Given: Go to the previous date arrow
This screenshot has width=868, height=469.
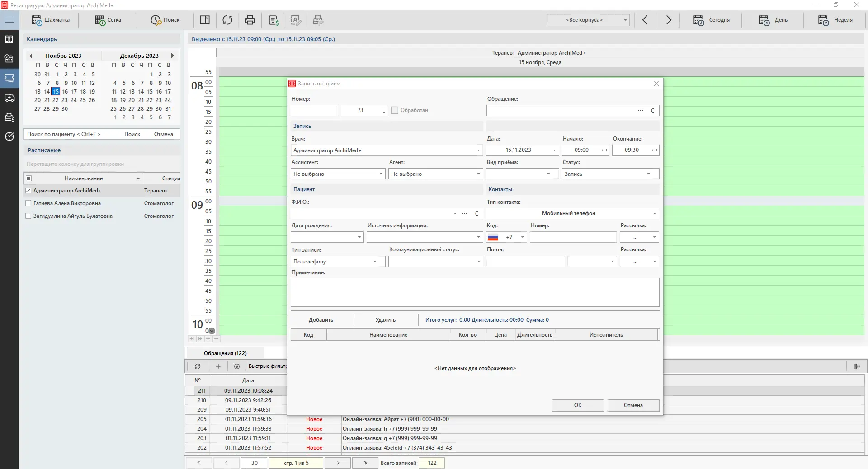Looking at the screenshot, I should pos(645,20).
